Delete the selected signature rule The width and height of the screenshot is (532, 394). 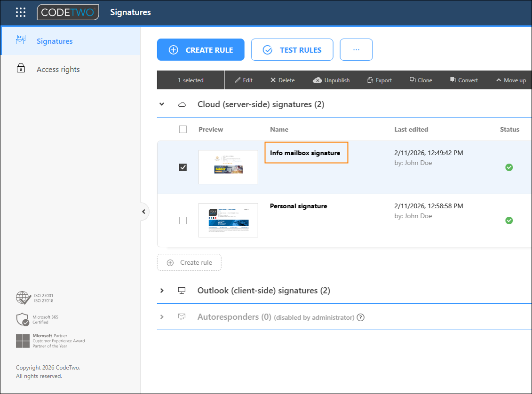pos(282,80)
